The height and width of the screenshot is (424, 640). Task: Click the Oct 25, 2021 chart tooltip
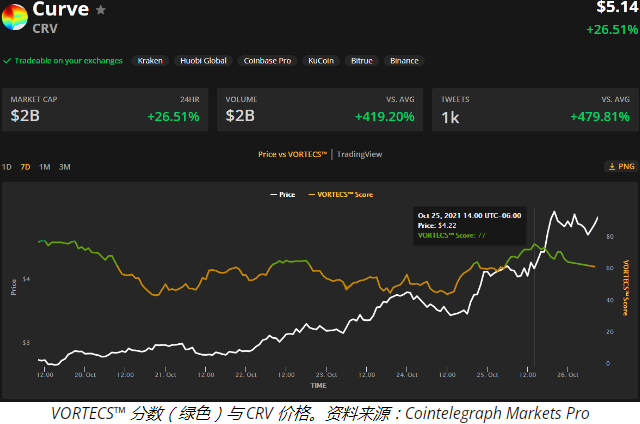pos(470,226)
